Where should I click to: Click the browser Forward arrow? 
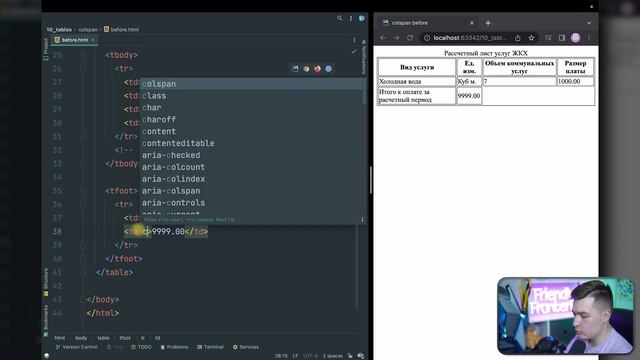point(396,38)
